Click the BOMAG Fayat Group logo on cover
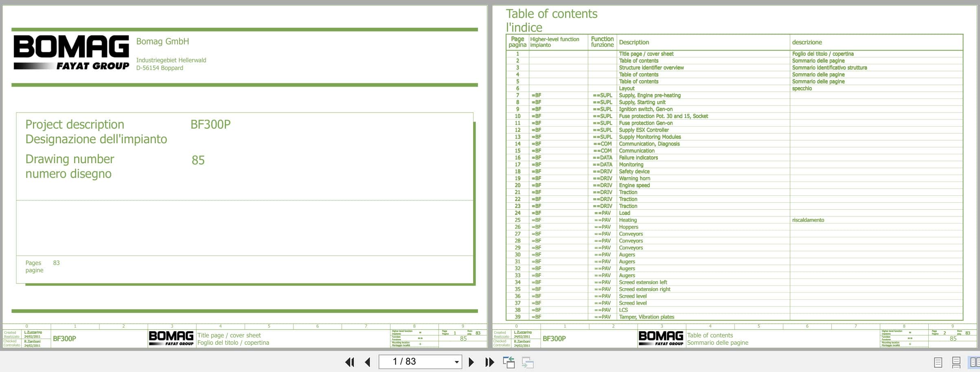This screenshot has width=980, height=372. pos(71,53)
